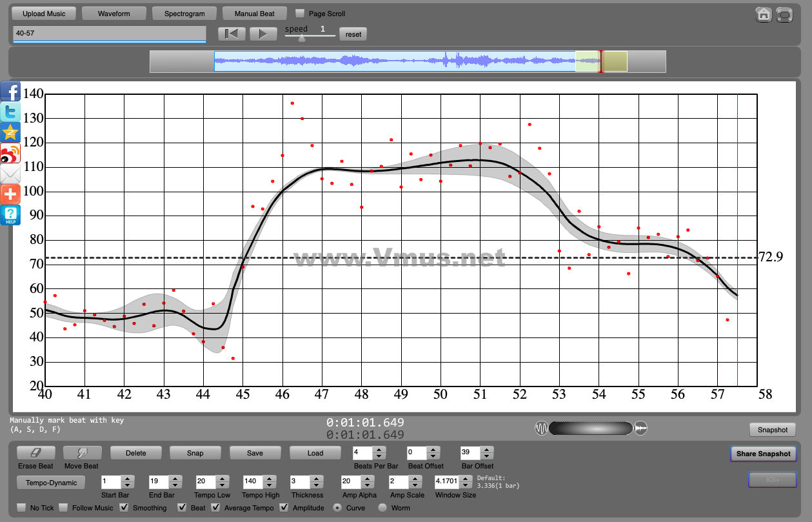Screen dimensions: 812x522
Task: Click the rewind to start button
Action: [x=231, y=34]
